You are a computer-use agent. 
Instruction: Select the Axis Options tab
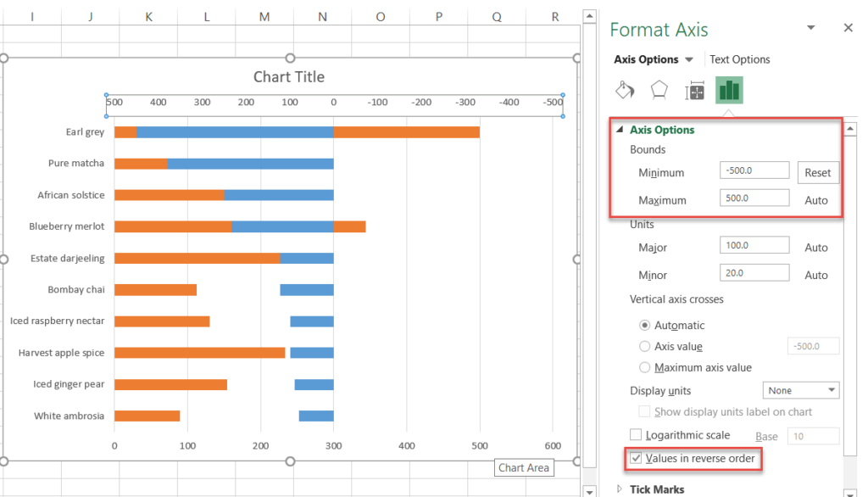click(x=646, y=59)
